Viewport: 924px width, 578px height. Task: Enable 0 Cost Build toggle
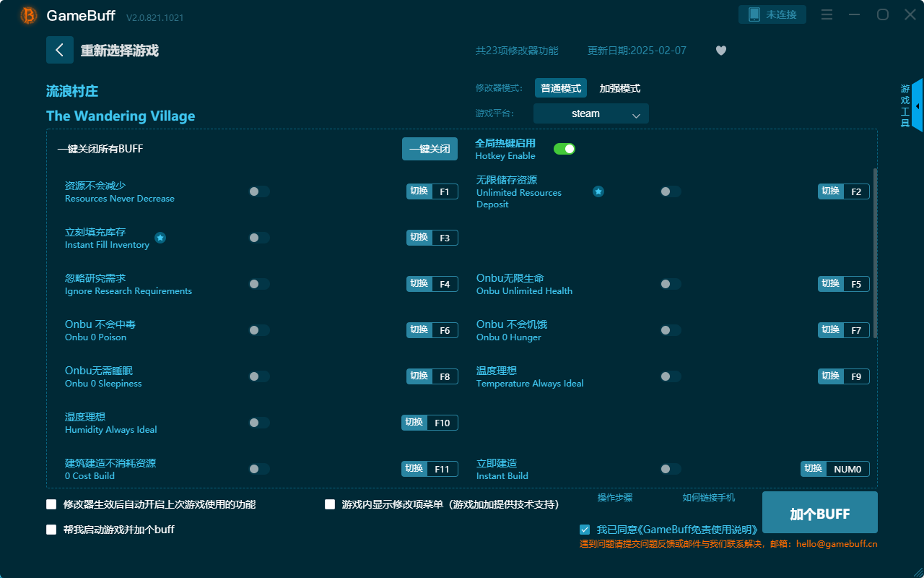click(259, 469)
